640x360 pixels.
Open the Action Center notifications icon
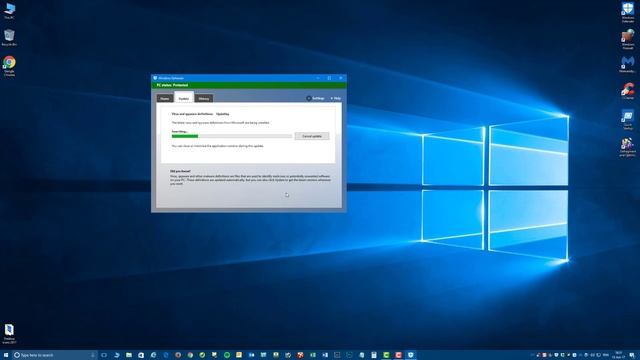[x=632, y=355]
